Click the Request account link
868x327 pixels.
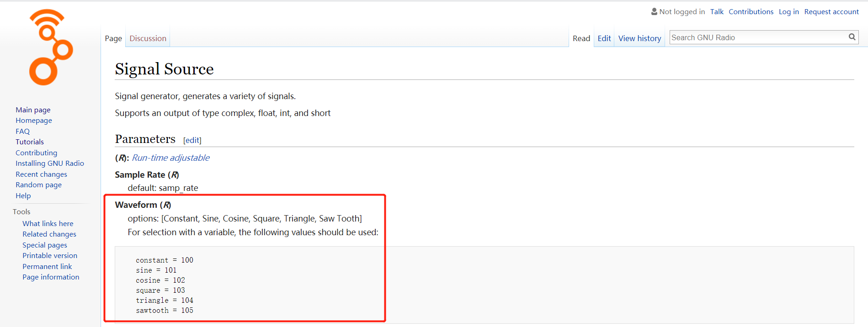click(831, 12)
